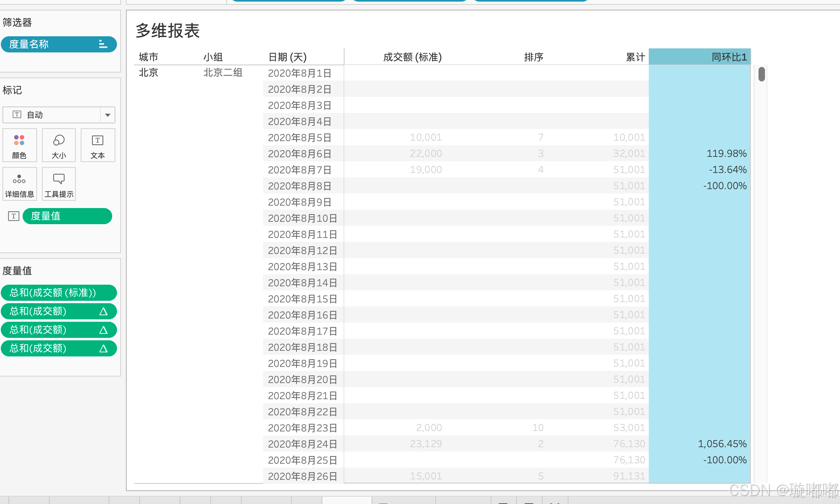This screenshot has width=840, height=504.
Task: Click the dropdown arrow of the marks selector
Action: point(108,115)
